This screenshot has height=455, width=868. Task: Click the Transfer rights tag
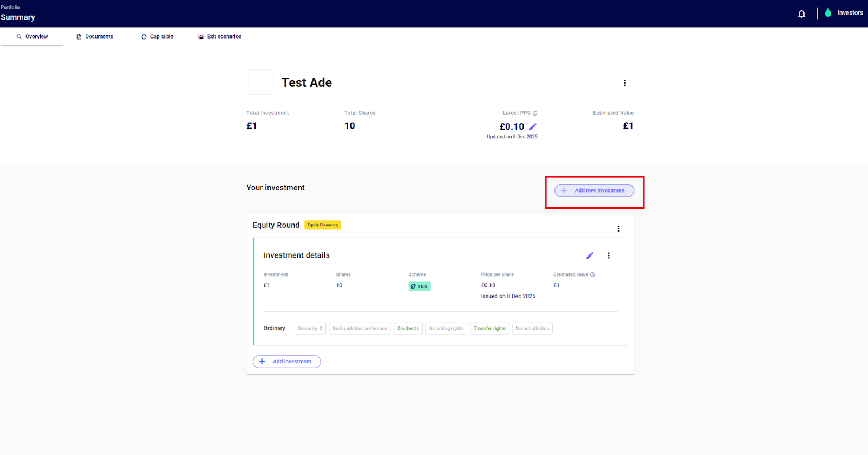point(489,329)
